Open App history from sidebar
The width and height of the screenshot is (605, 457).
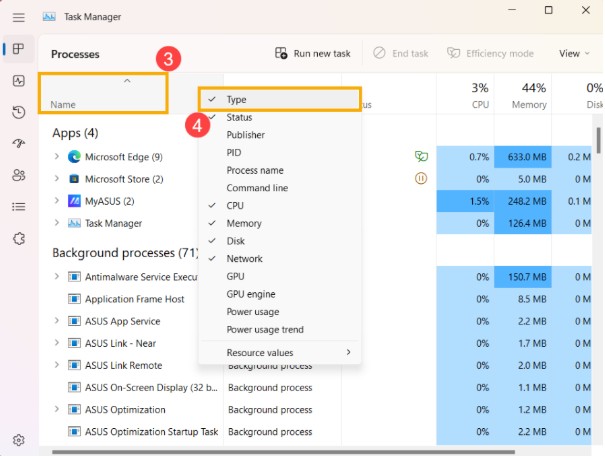(x=18, y=113)
